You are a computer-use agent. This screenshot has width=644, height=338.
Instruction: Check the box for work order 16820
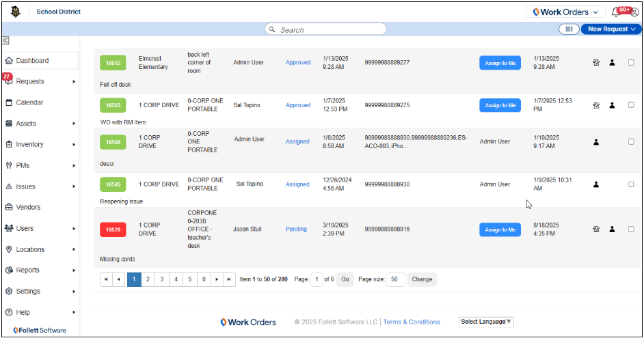(631, 229)
